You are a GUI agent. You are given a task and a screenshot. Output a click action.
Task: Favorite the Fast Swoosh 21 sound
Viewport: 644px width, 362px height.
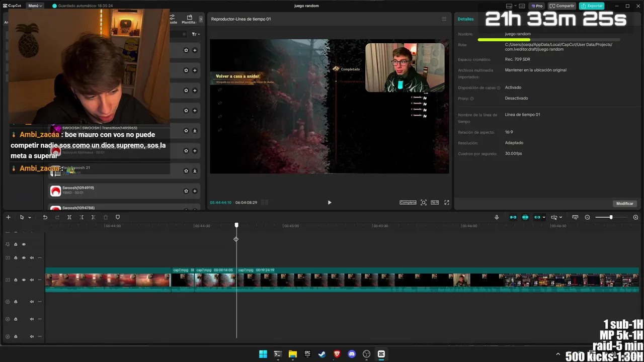186,171
